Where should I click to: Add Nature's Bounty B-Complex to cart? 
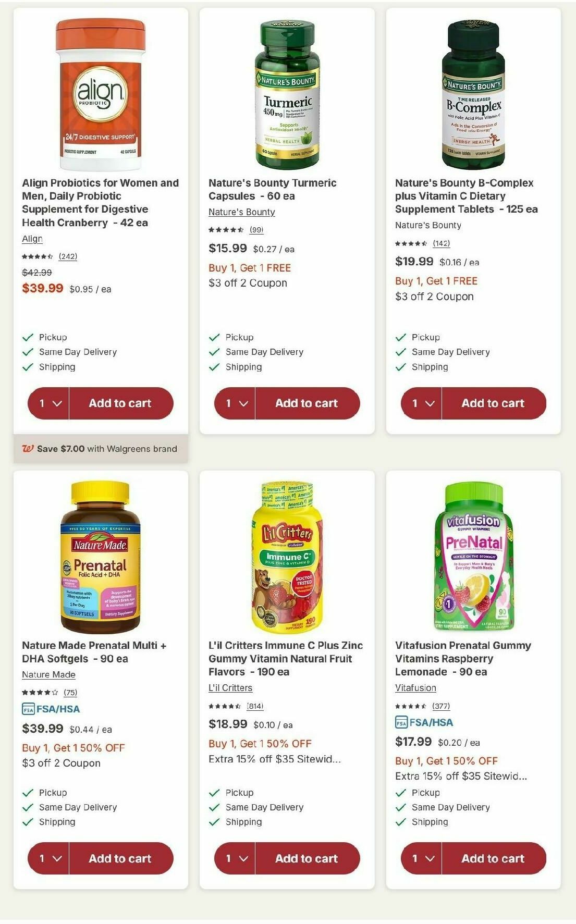[493, 403]
